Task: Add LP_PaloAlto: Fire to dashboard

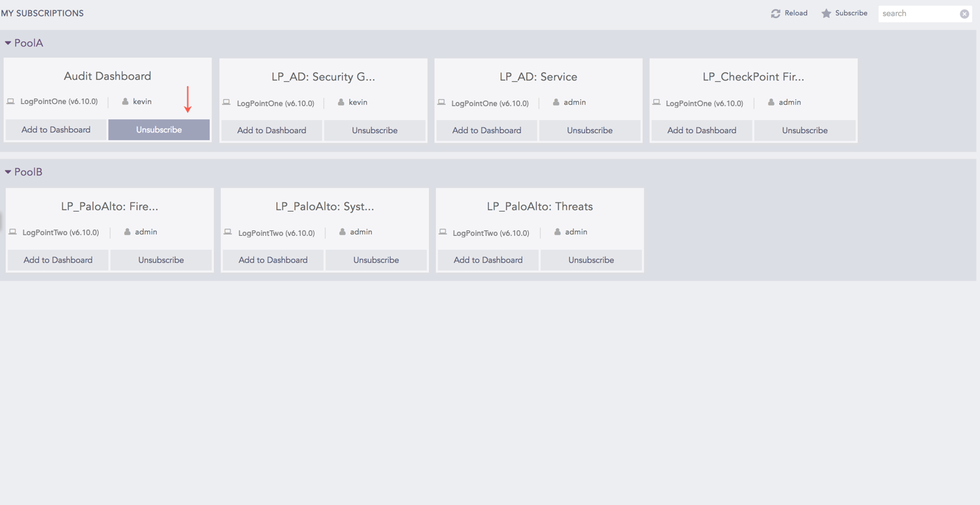Action: tap(58, 259)
